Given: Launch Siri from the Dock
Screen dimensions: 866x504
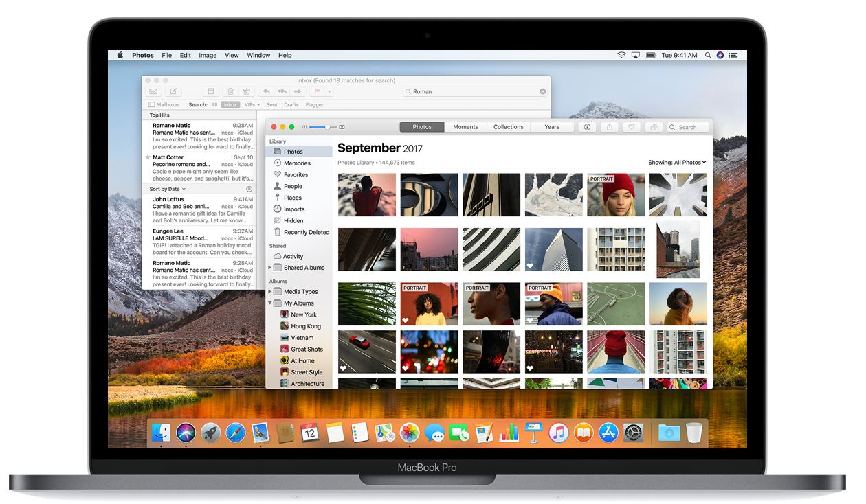Looking at the screenshot, I should [186, 433].
